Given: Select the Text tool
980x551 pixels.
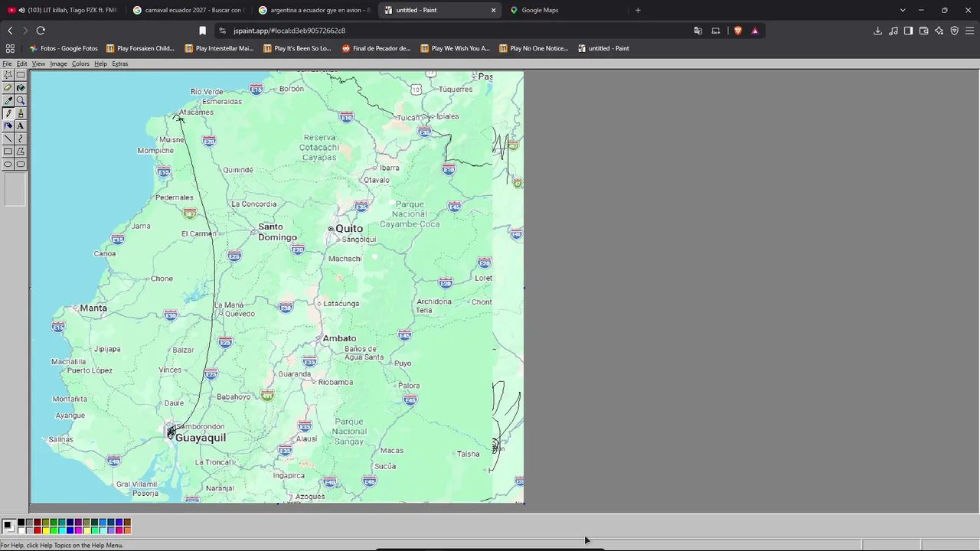Looking at the screenshot, I should pyautogui.click(x=21, y=126).
